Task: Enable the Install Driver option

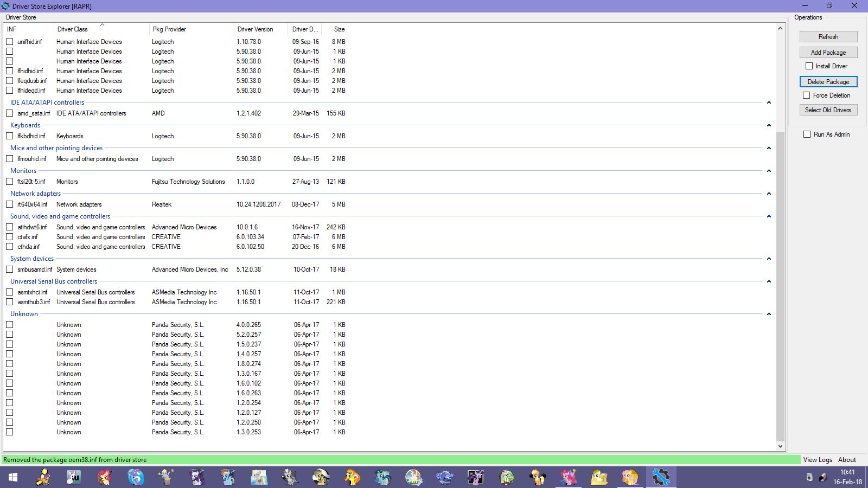Action: tap(809, 66)
